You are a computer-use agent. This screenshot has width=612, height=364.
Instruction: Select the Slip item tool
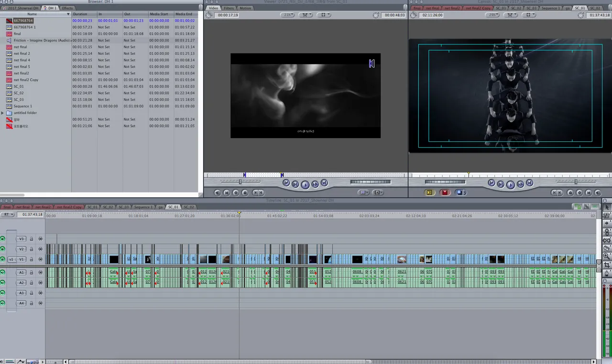point(607,240)
